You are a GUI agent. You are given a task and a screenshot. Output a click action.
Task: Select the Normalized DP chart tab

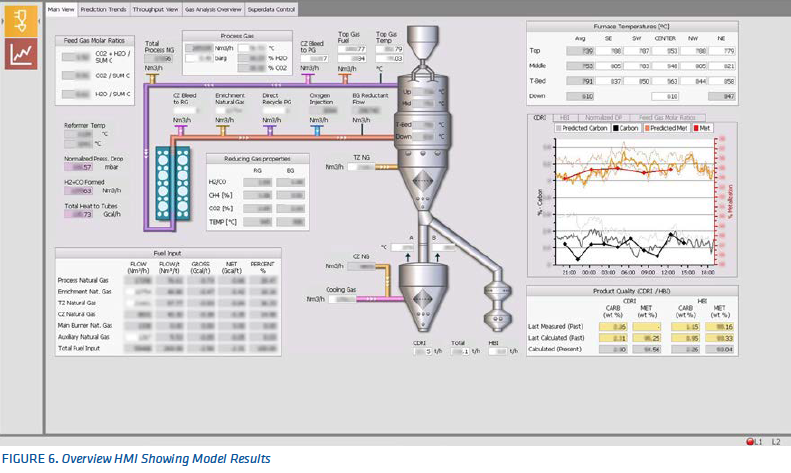click(x=602, y=117)
